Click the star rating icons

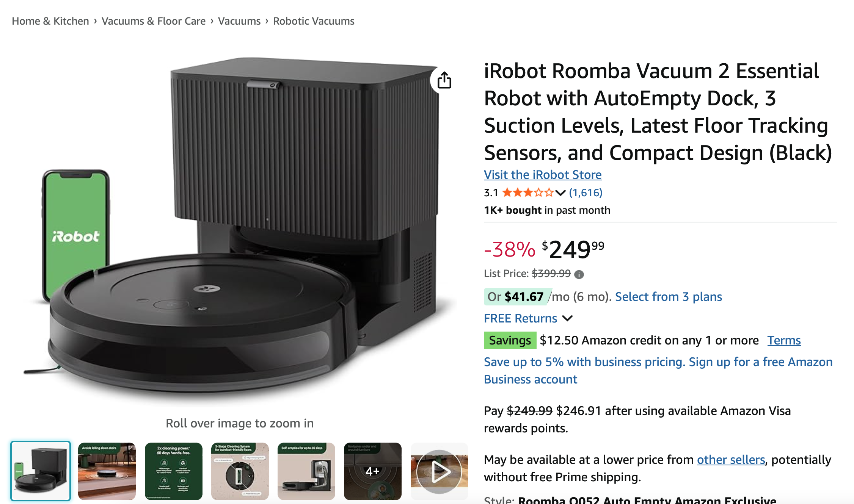527,193
